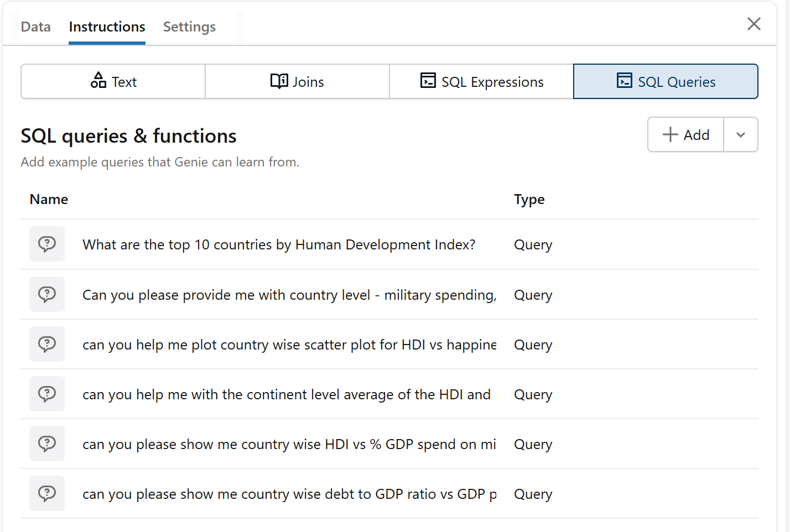790x532 pixels.
Task: Expand the Add button dropdown arrow
Action: click(x=740, y=134)
